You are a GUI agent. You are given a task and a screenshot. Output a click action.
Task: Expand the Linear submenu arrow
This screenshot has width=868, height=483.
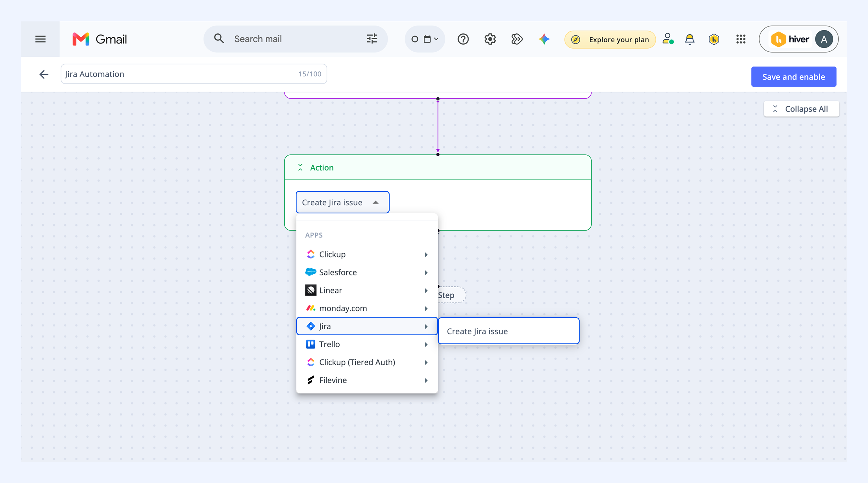click(426, 290)
